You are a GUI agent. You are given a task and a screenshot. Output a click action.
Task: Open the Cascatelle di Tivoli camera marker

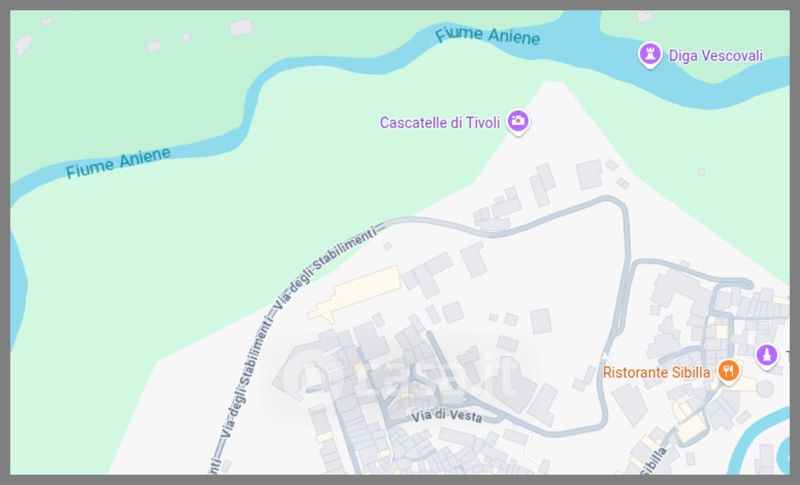(x=518, y=122)
